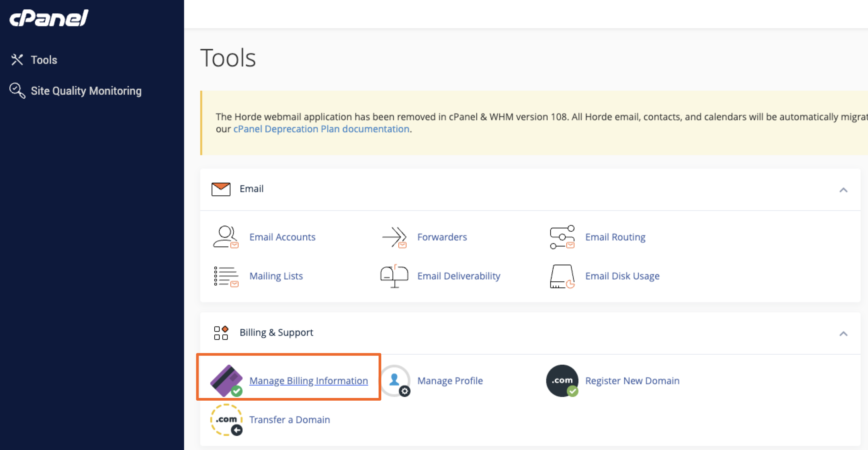Viewport: 868px width, 450px height.
Task: Open Email Disk Usage
Action: [622, 276]
